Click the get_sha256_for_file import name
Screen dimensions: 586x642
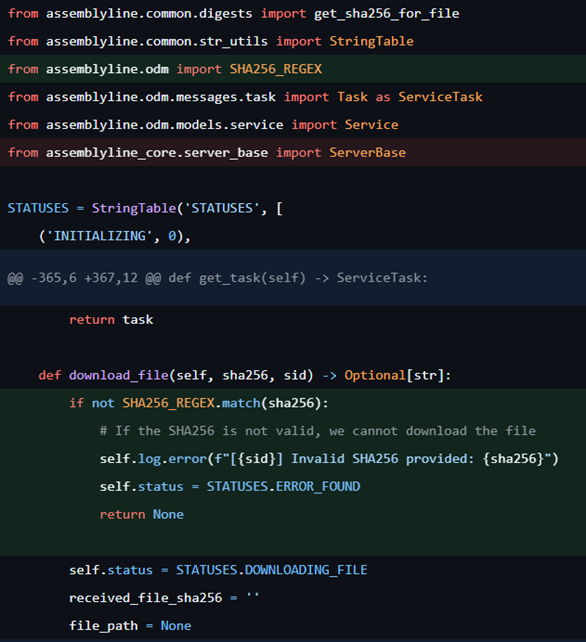387,14
